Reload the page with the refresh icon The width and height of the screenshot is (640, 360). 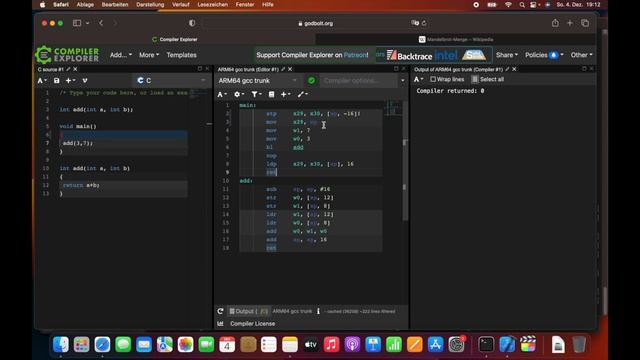point(424,23)
